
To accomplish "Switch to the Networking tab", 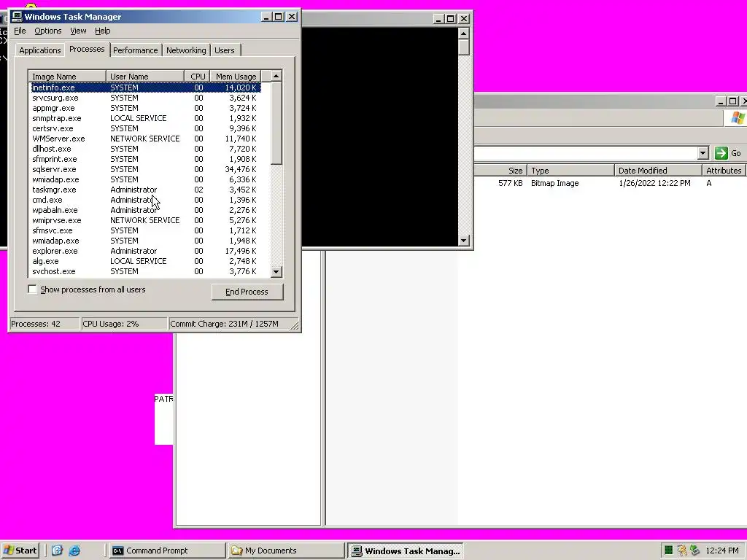I will 186,50.
